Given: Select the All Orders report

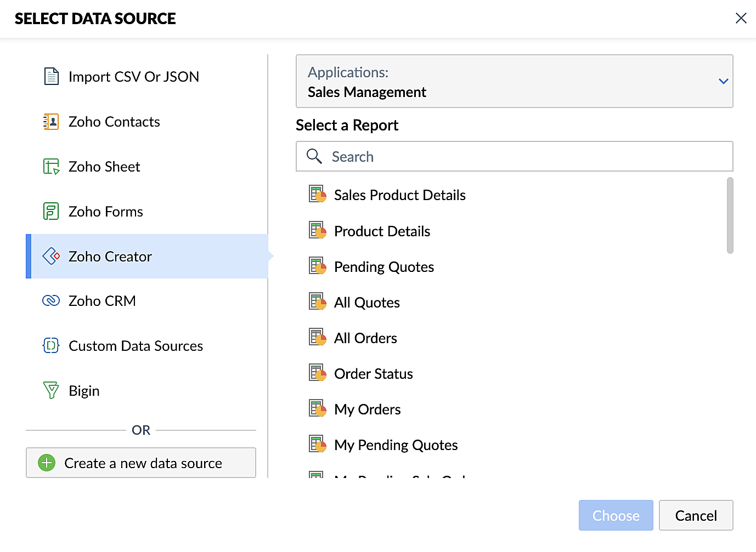Looking at the screenshot, I should [x=365, y=338].
